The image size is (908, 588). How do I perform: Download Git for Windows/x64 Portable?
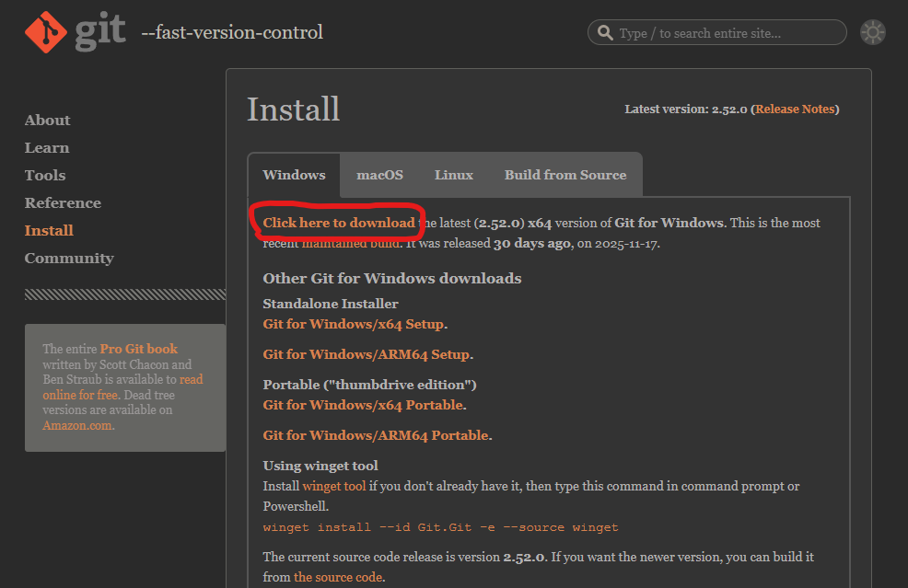[x=363, y=405]
